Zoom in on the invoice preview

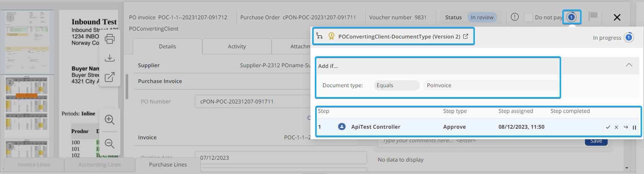(110, 120)
